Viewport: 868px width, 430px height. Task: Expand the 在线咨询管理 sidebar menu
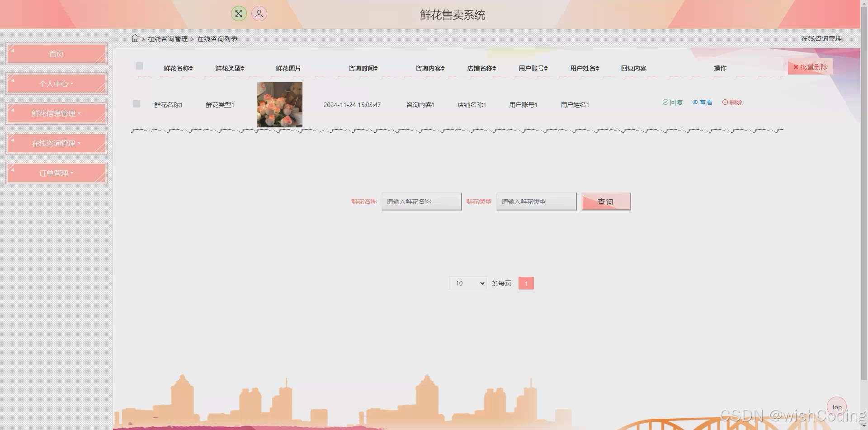(56, 143)
